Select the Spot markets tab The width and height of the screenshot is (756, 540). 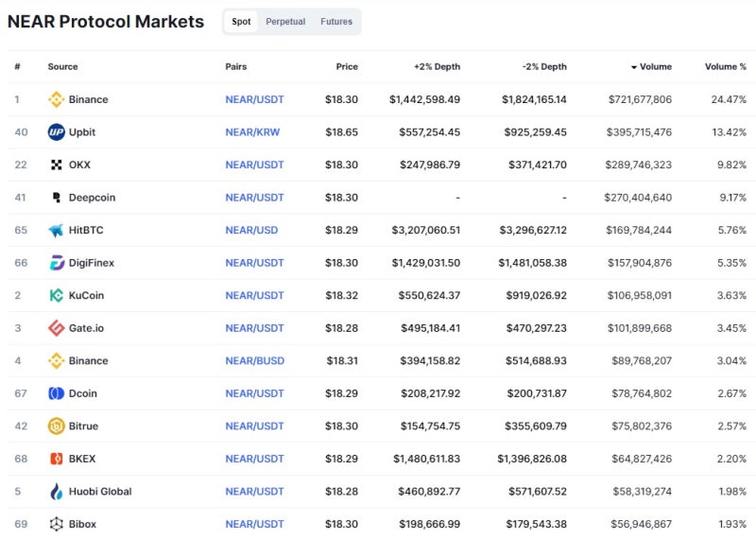241,22
